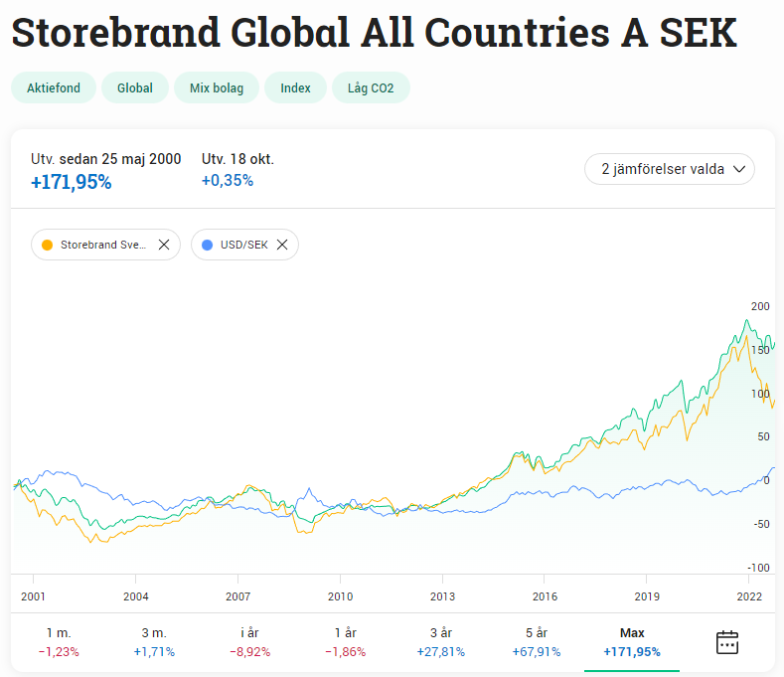
Task: Show the 1 år performance period
Action: [x=345, y=642]
